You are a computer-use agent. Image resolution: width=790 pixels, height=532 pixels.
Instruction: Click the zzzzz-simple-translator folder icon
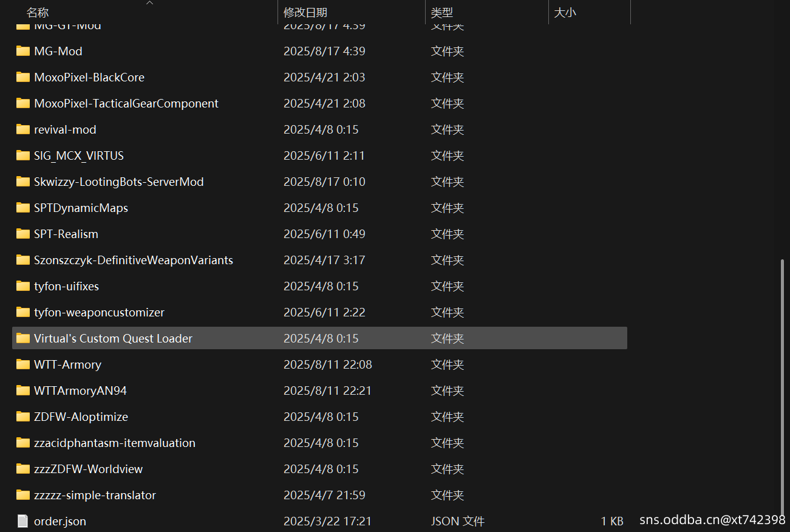pyautogui.click(x=23, y=495)
